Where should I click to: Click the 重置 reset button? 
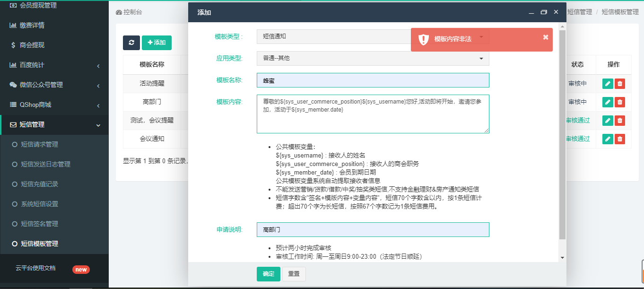(294, 274)
